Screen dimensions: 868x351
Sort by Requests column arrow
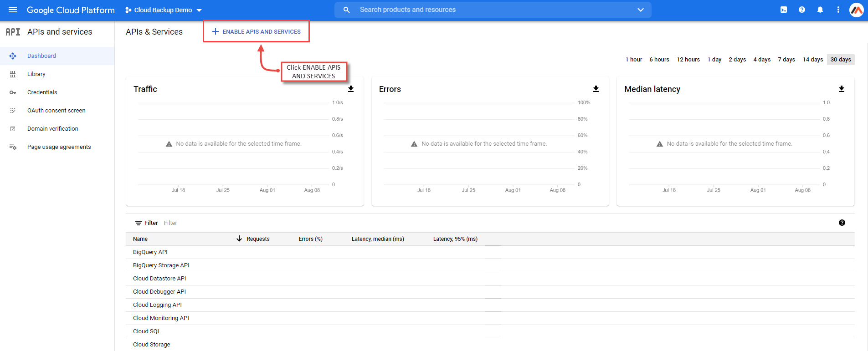click(x=239, y=239)
